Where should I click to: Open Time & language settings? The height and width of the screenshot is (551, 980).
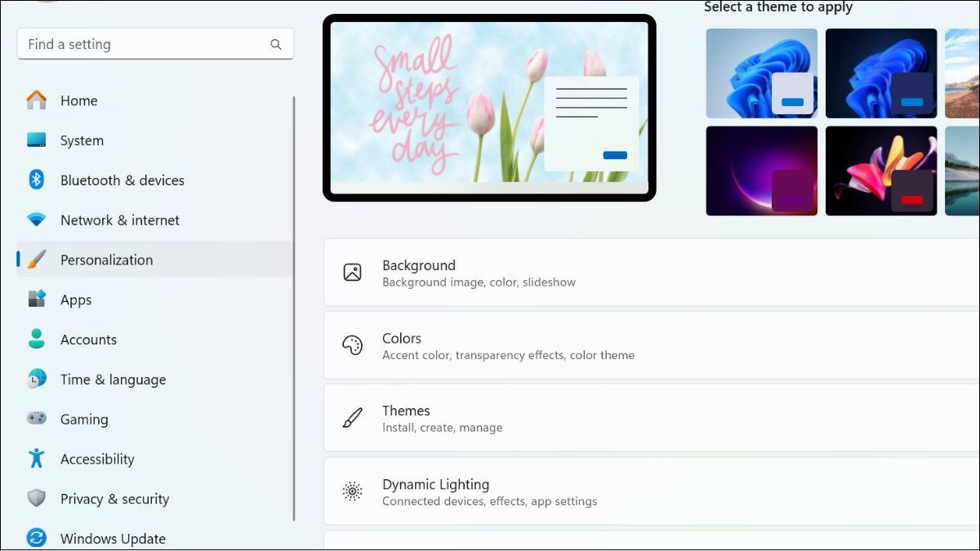point(155,380)
